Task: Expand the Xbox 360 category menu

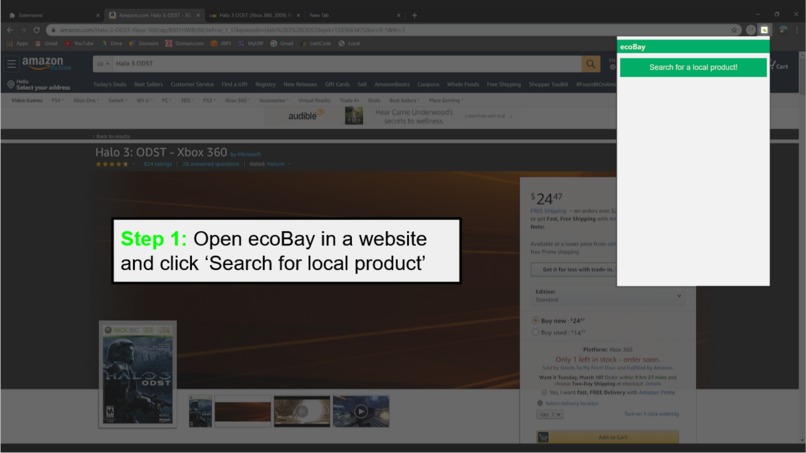Action: pyautogui.click(x=237, y=100)
